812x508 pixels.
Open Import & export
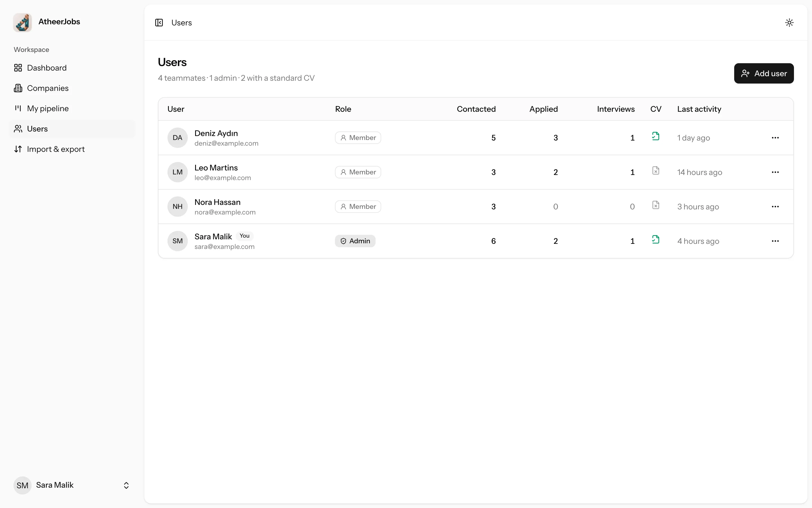(72, 149)
